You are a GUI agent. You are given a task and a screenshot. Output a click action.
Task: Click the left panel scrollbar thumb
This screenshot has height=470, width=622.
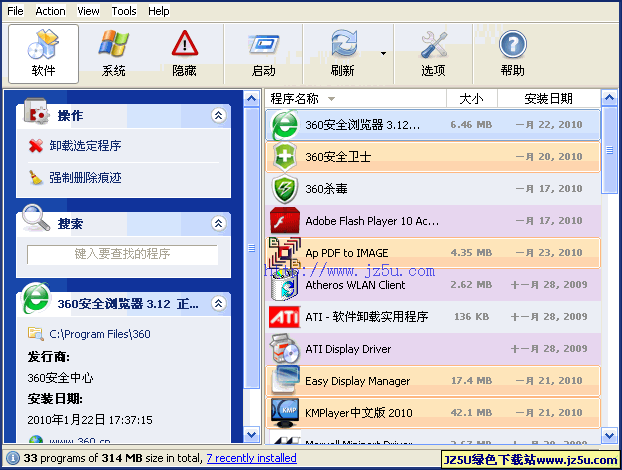251,248
